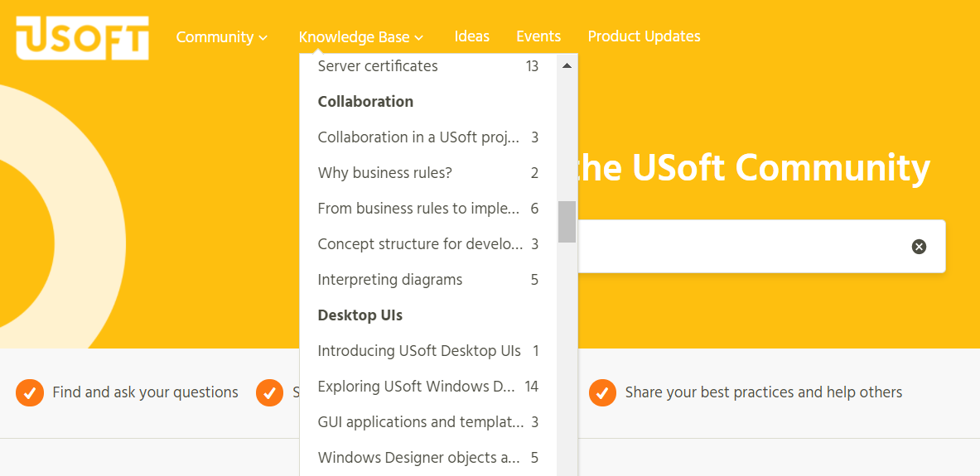
Task: Click the USoft logo
Action: click(x=83, y=37)
